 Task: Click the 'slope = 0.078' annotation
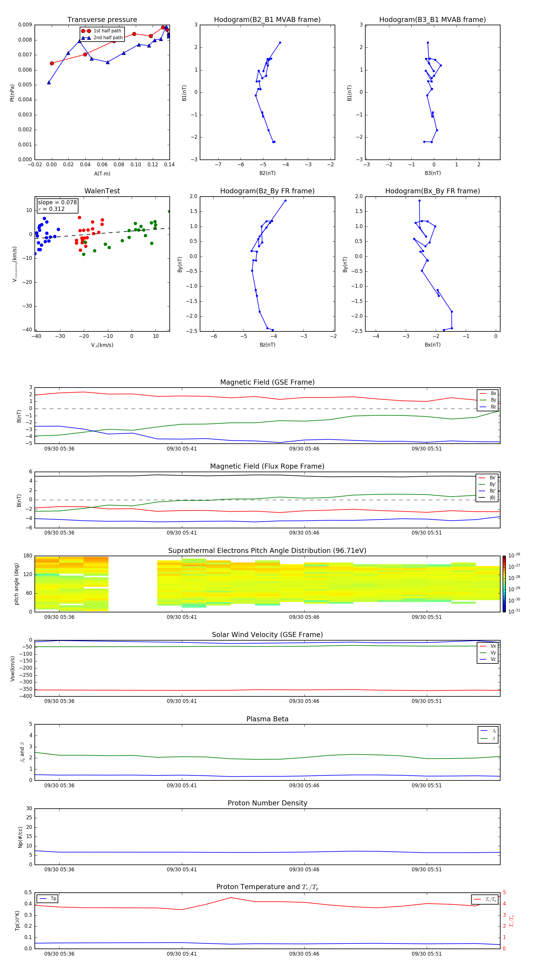coord(57,203)
